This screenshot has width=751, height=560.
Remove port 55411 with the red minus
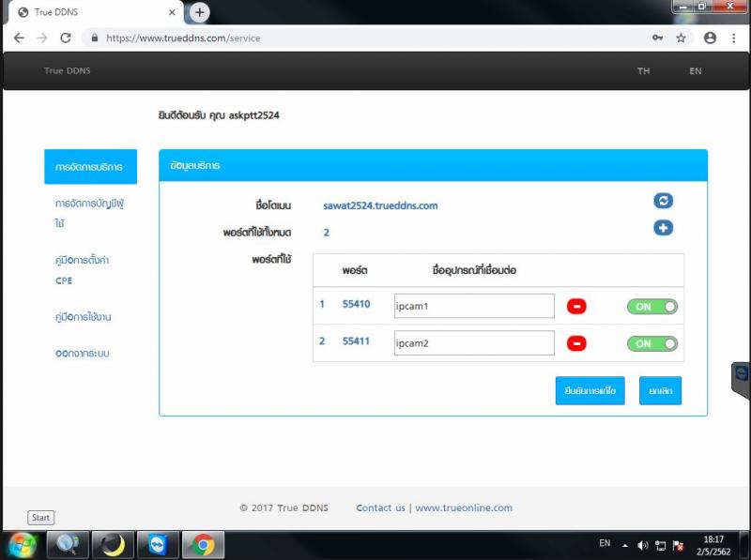tap(576, 343)
